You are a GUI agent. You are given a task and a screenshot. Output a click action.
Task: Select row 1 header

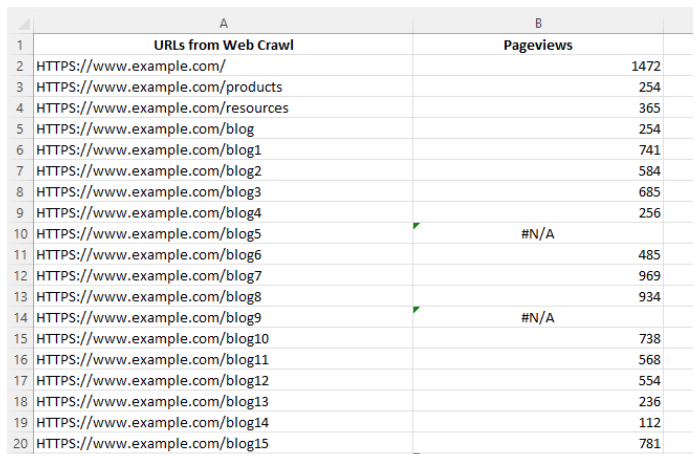click(20, 45)
